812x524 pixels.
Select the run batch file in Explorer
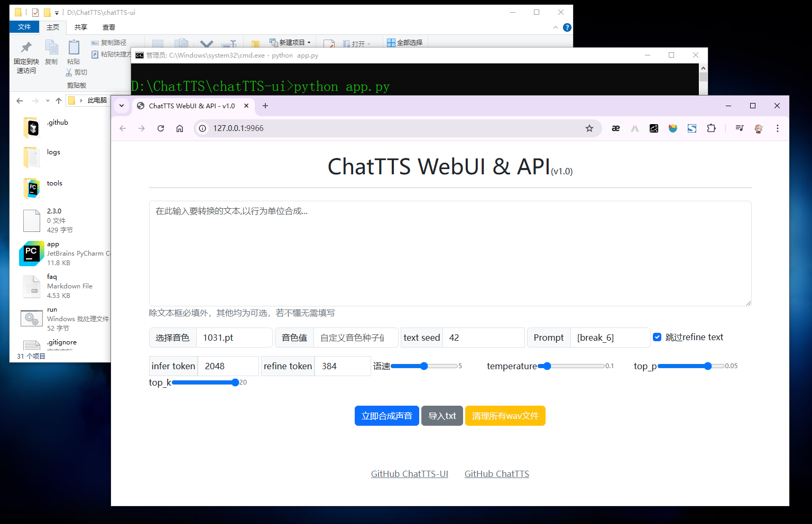pyautogui.click(x=64, y=319)
